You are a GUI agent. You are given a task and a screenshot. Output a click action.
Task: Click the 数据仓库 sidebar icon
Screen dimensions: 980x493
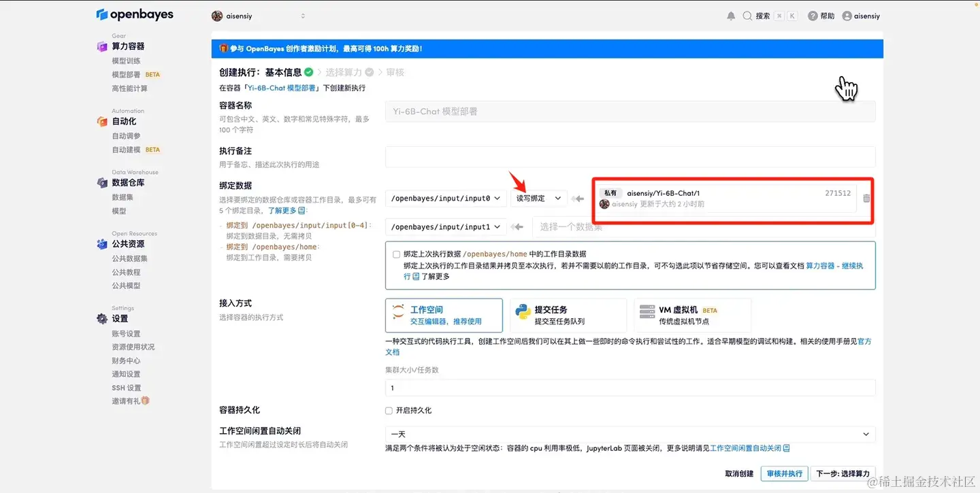[102, 183]
